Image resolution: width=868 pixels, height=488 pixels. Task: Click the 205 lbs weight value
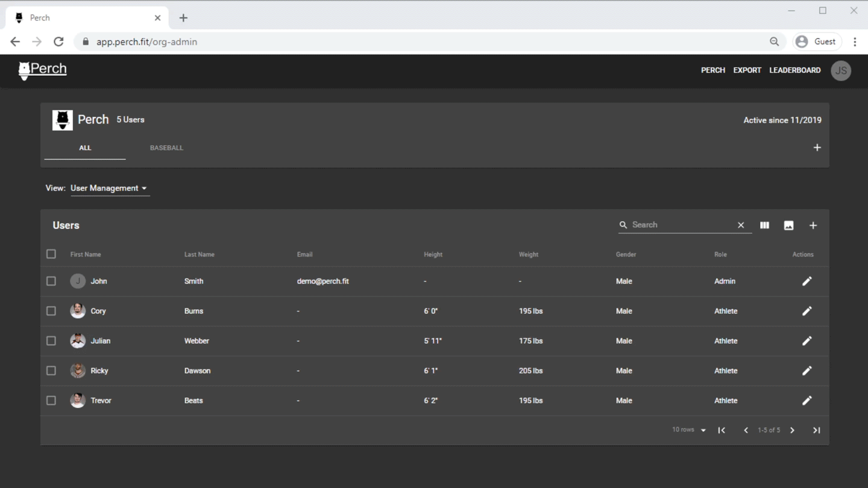530,371
